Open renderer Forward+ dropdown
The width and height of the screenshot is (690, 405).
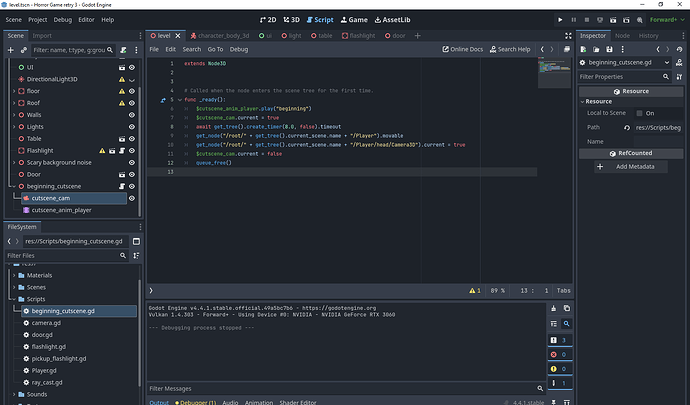coord(667,20)
